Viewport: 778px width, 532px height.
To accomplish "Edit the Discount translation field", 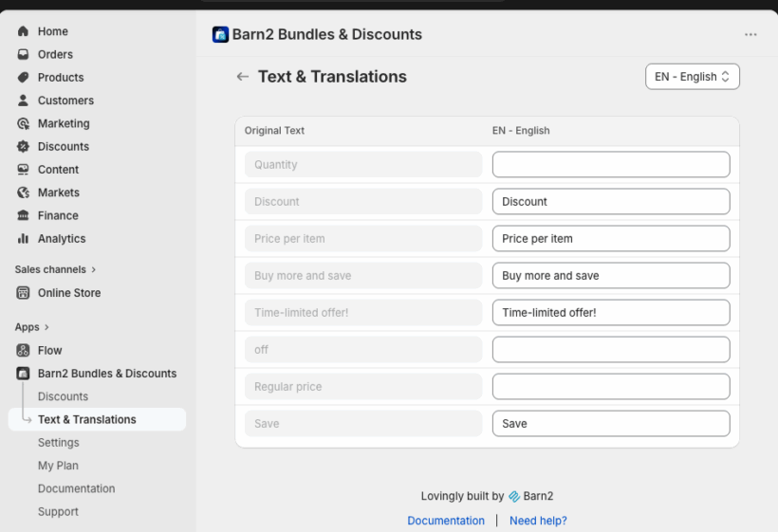I will coord(611,202).
